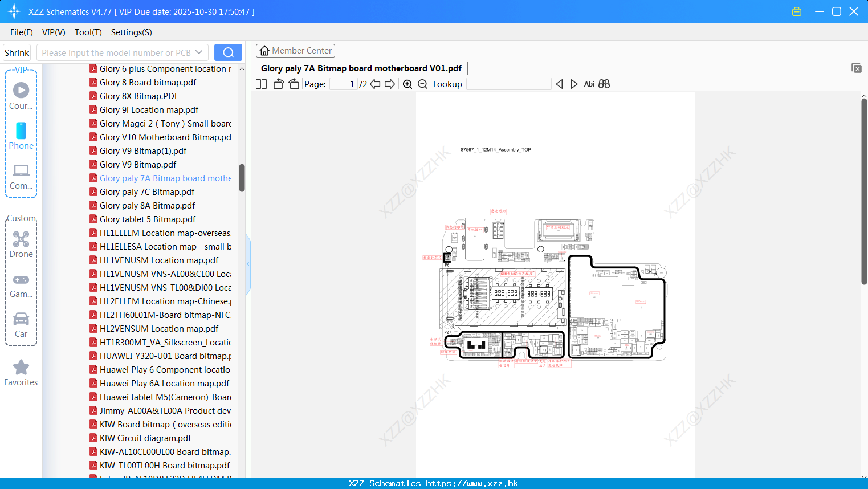
Task: Click the PDF icon beside Glory 8X Bitmap.PDF
Action: pyautogui.click(x=93, y=96)
